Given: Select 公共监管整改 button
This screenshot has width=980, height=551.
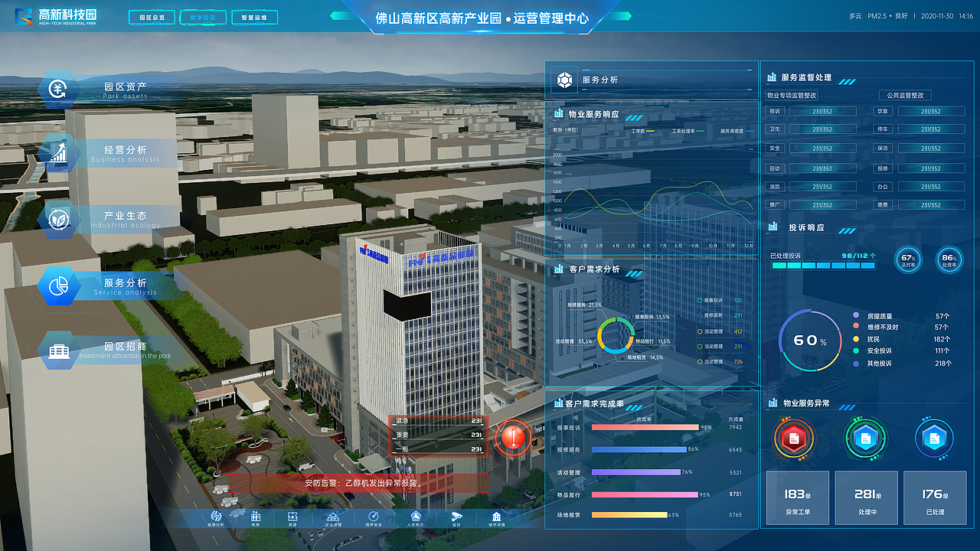Looking at the screenshot, I should pyautogui.click(x=905, y=95).
